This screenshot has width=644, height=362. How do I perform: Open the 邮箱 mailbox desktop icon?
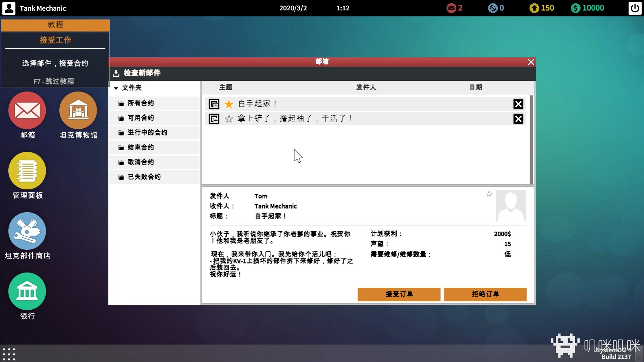pos(27,111)
